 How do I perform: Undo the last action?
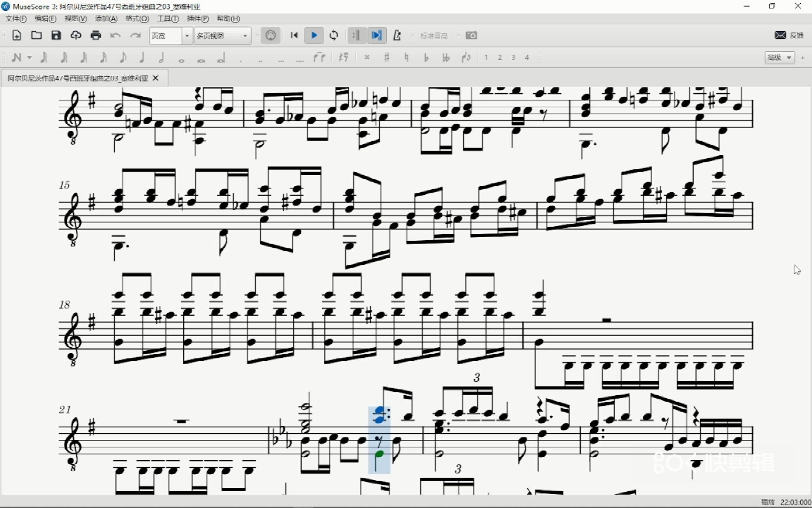[x=115, y=35]
